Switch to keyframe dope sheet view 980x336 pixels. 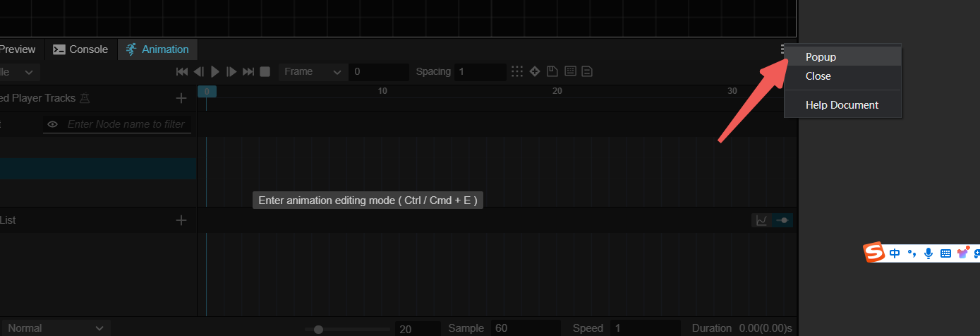(x=782, y=220)
